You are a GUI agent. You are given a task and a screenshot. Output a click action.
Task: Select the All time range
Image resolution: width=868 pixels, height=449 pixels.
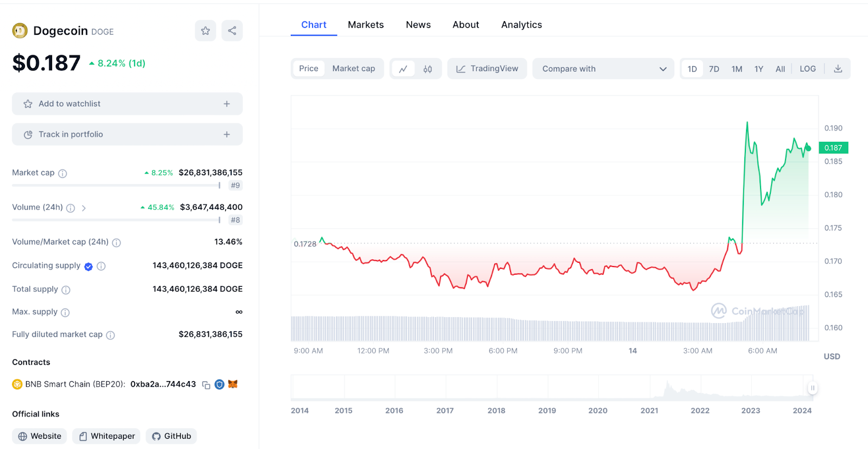(780, 69)
